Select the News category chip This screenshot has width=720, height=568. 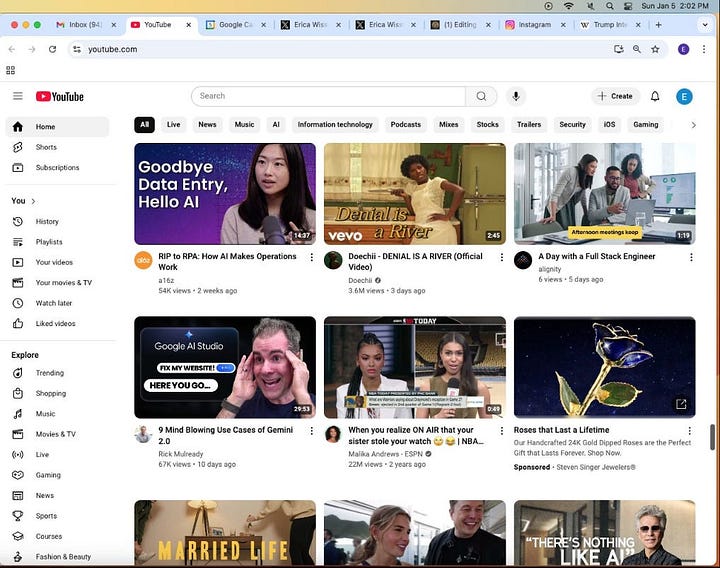coord(207,124)
